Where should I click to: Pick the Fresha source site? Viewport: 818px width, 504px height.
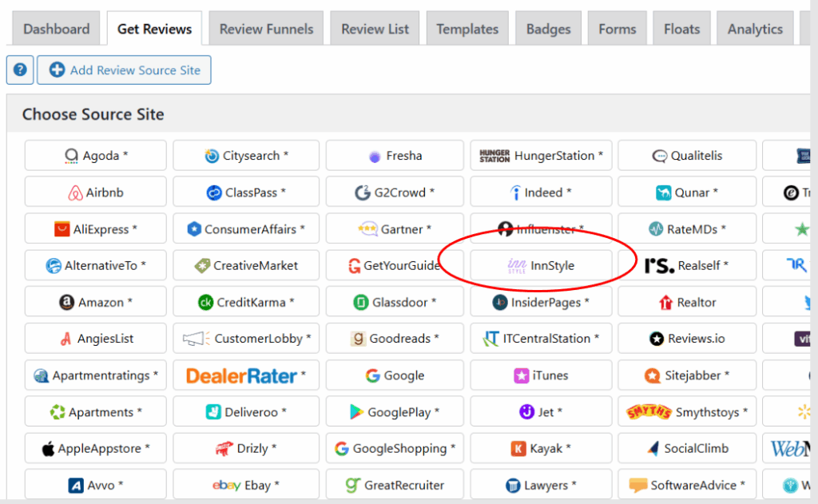[395, 156]
